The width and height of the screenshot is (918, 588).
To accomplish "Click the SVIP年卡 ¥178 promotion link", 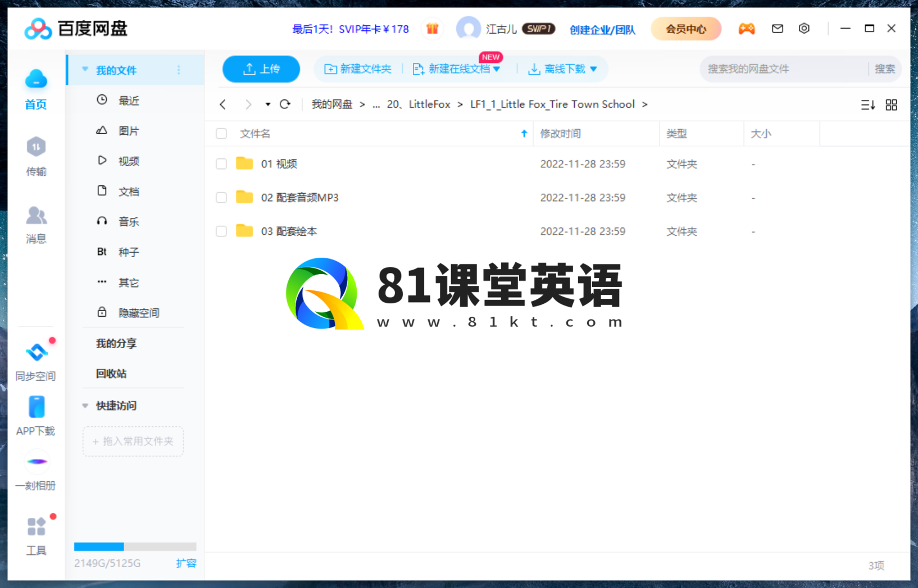I will [x=351, y=29].
